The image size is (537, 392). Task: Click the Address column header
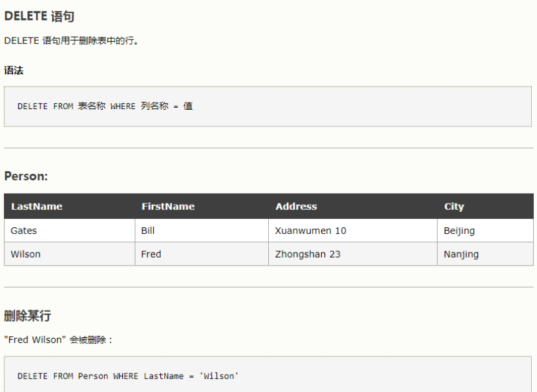coord(353,206)
